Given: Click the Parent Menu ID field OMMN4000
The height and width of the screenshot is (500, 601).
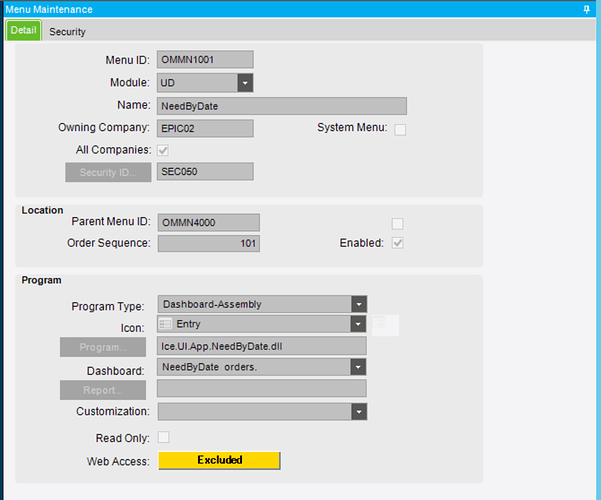Looking at the screenshot, I should point(209,222).
